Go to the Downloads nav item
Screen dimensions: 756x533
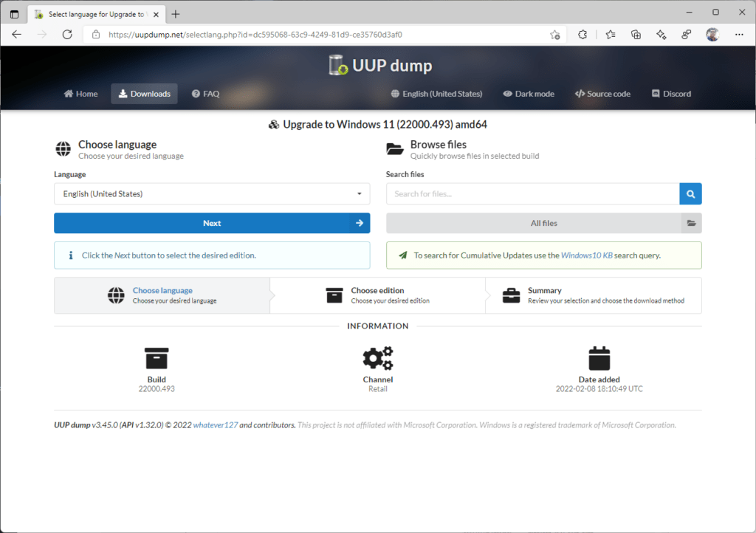(x=144, y=94)
